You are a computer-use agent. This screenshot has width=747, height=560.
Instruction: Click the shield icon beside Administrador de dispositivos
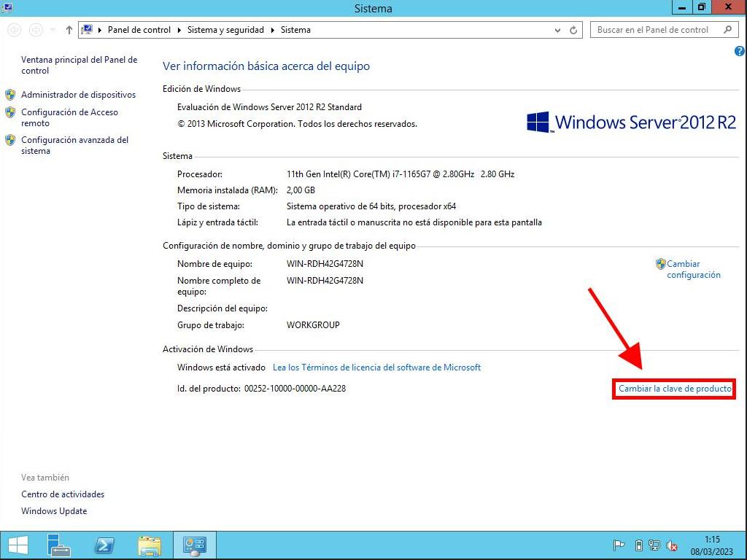(x=10, y=94)
